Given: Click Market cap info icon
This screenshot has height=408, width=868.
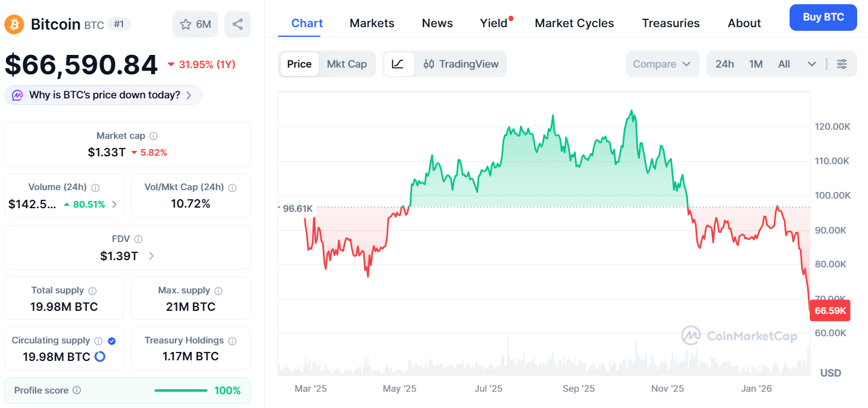Looking at the screenshot, I should 154,136.
